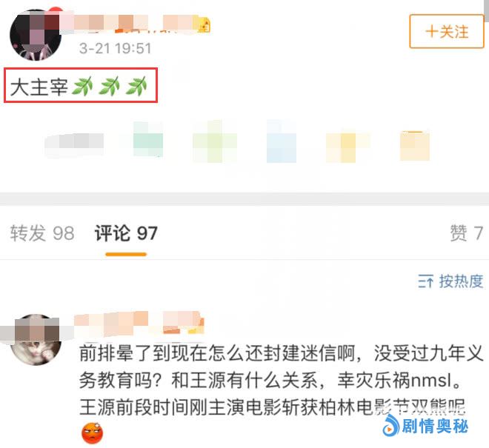
Task: Click the 大主宰 post text
Action: point(39,87)
